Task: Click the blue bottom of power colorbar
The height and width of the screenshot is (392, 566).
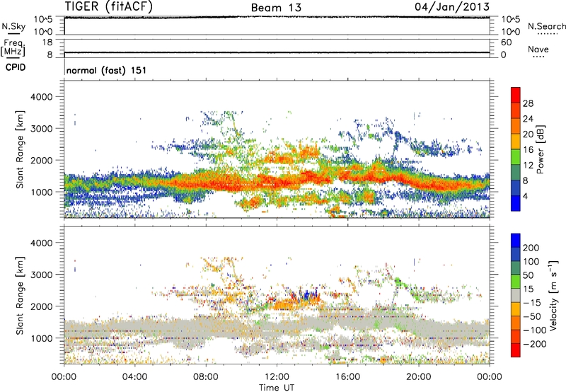Action: click(x=516, y=203)
